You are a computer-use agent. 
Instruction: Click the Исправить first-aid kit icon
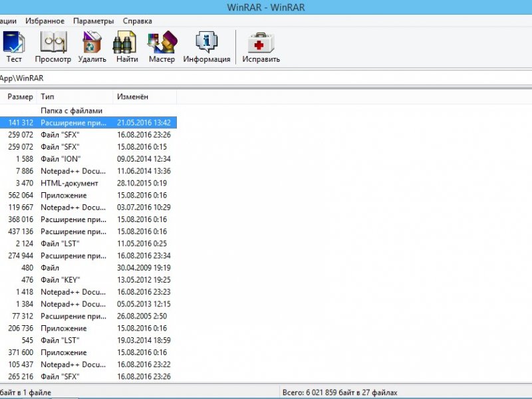(261, 47)
